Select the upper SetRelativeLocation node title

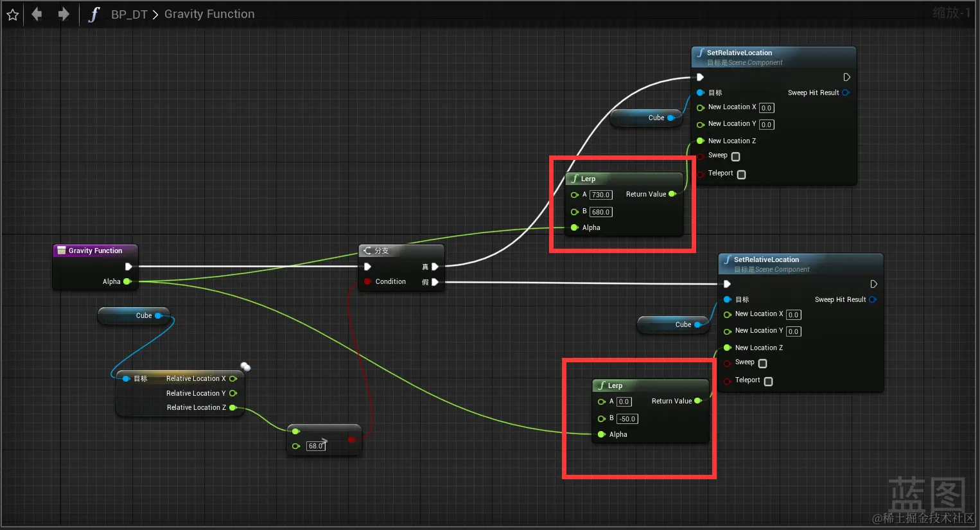tap(740, 53)
